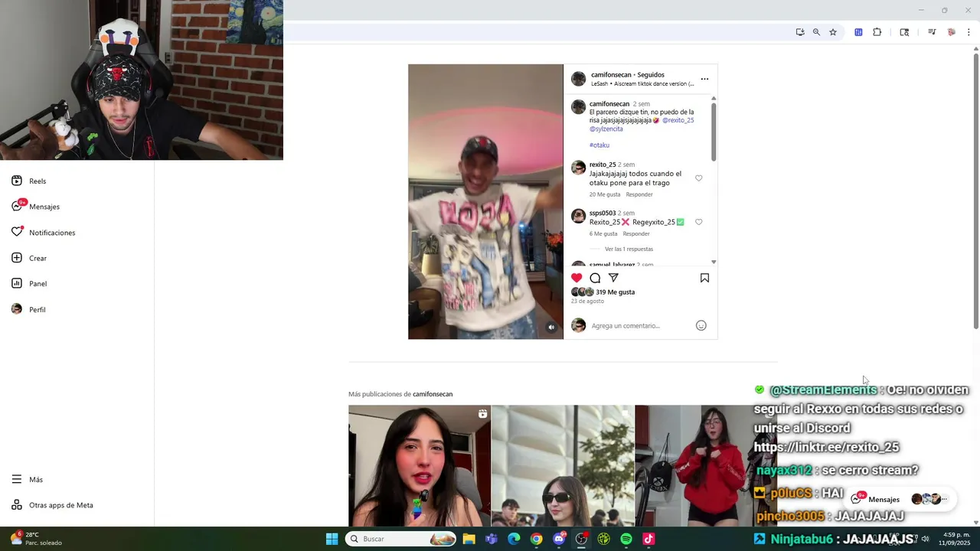Open the blue equalizer extension icon

(x=858, y=32)
